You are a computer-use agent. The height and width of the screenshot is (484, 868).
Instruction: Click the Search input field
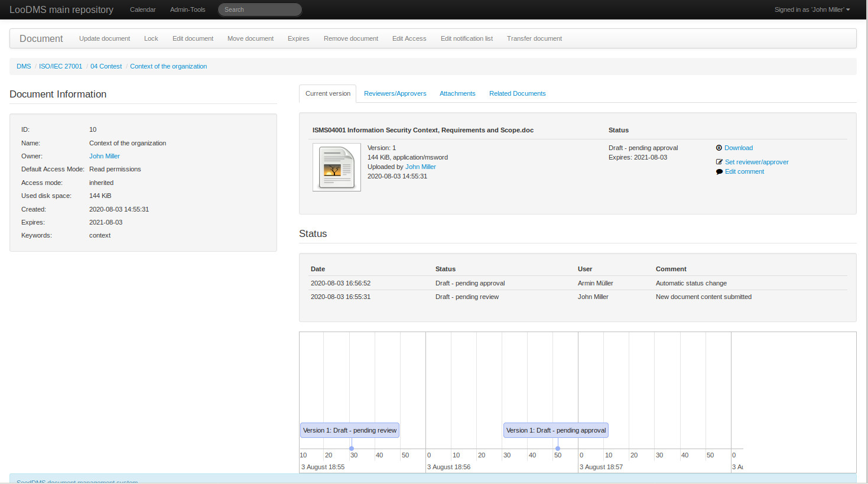(260, 9)
